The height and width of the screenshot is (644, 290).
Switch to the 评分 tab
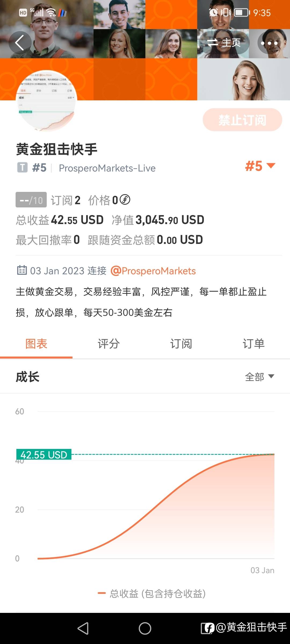pos(109,344)
